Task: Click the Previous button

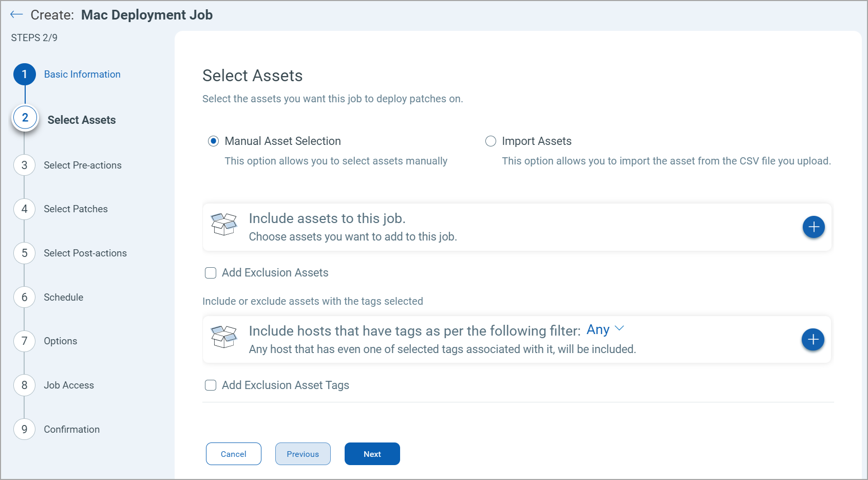Action: click(x=303, y=454)
